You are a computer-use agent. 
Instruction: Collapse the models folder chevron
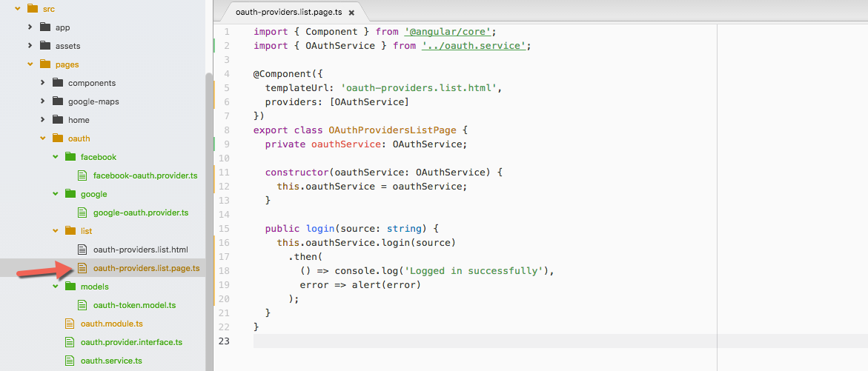pos(56,287)
